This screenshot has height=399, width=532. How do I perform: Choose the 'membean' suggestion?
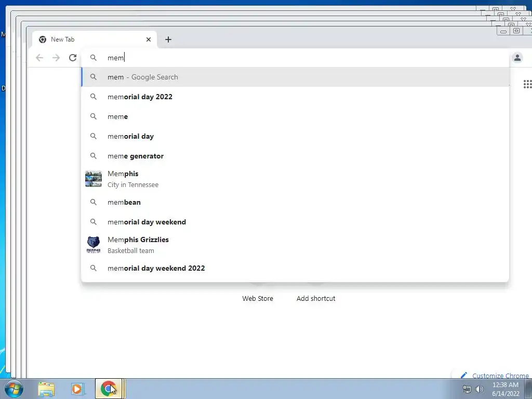click(x=295, y=202)
